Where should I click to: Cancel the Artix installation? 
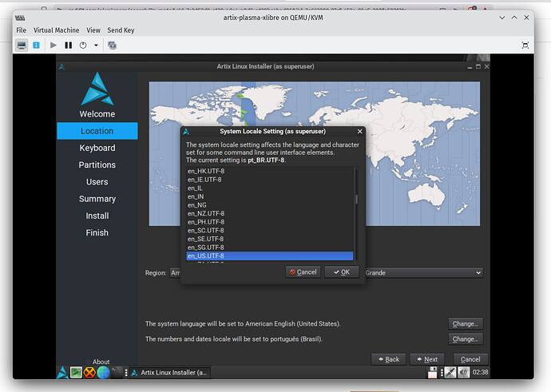(470, 359)
